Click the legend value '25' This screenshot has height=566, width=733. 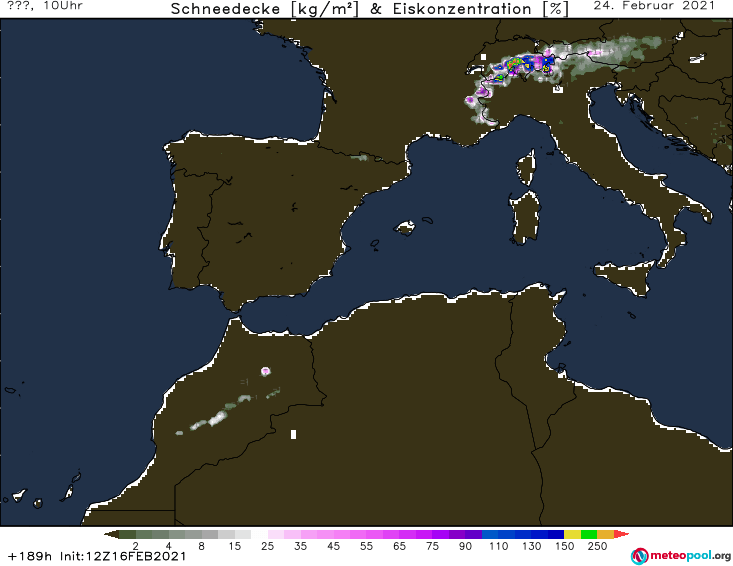(x=267, y=546)
